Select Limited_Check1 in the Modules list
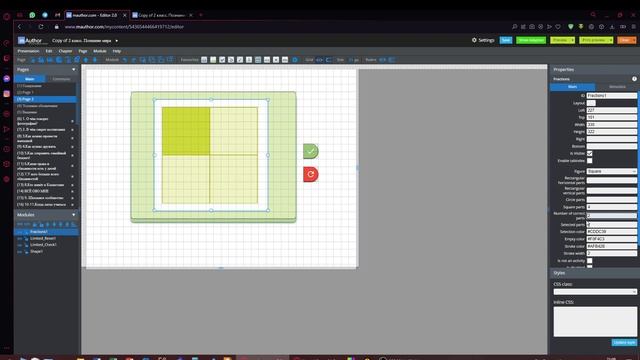Viewport: 640px width, 360px height. [x=43, y=245]
